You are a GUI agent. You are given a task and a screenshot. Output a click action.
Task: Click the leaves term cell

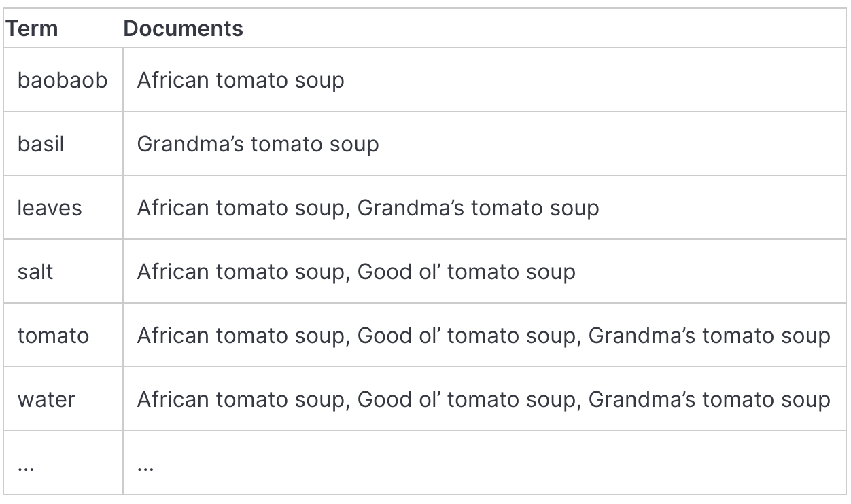50,208
